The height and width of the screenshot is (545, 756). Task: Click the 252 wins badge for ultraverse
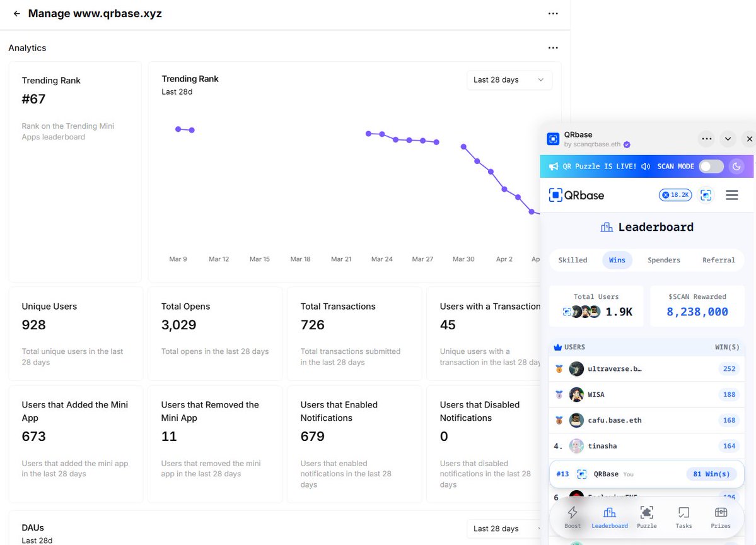click(x=729, y=369)
